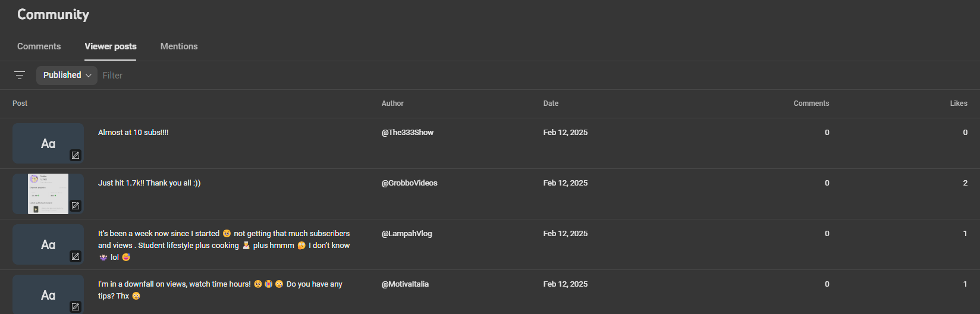This screenshot has height=314, width=980.
Task: Open the 'Just hit 1.7k' image thumbnail
Action: click(x=48, y=193)
